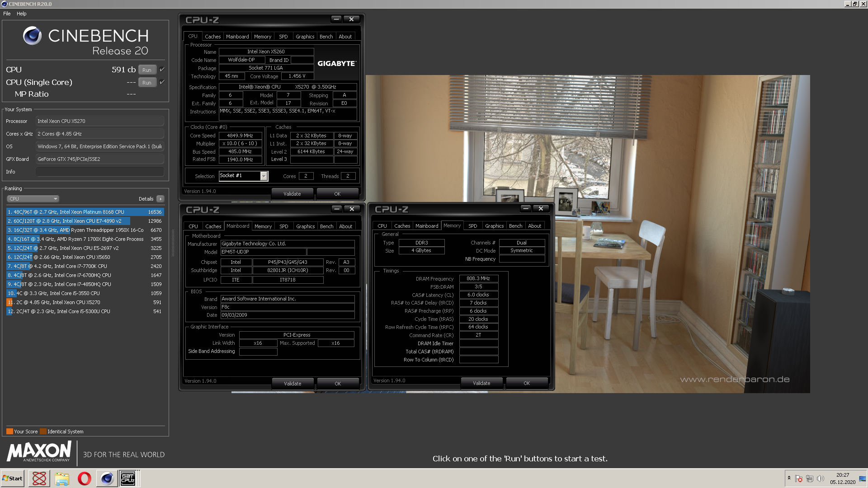Open the red crossed-circle taskbar app
The width and height of the screenshot is (868, 488).
point(39,479)
